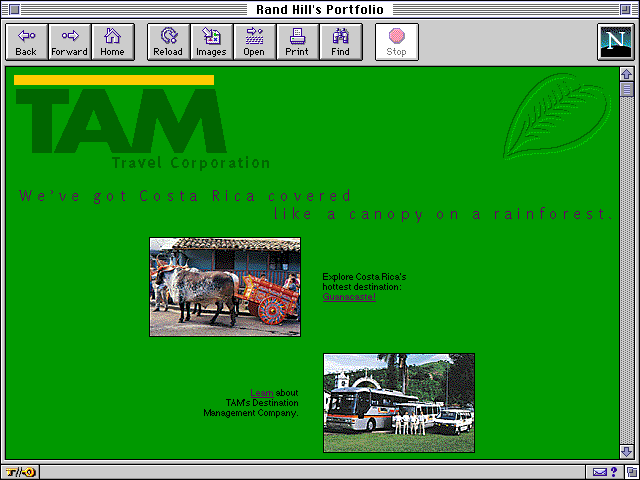Find text with the Find button
Viewport: 640px width, 480px height.
pos(340,42)
